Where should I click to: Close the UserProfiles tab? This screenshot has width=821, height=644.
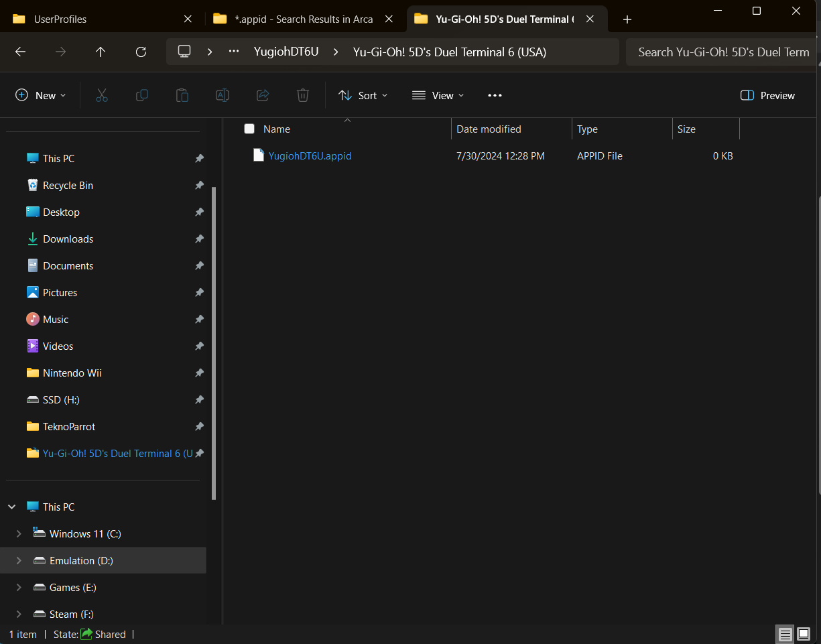point(188,19)
